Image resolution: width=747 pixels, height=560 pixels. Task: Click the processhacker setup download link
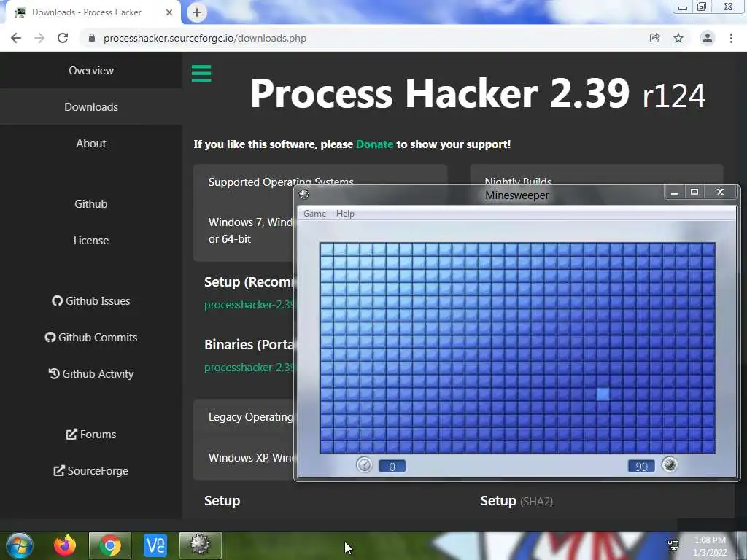(x=249, y=305)
